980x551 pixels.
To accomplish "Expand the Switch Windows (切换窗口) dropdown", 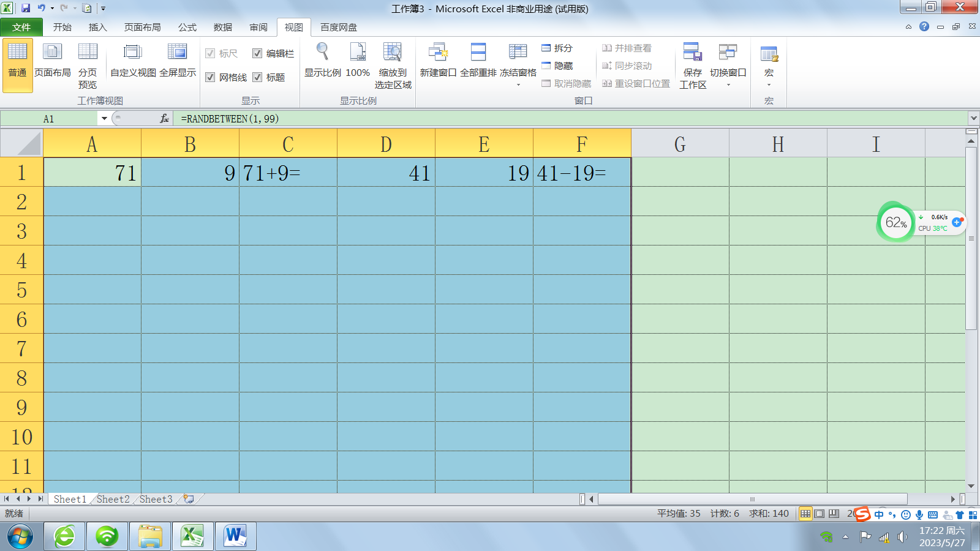I will pos(728,84).
